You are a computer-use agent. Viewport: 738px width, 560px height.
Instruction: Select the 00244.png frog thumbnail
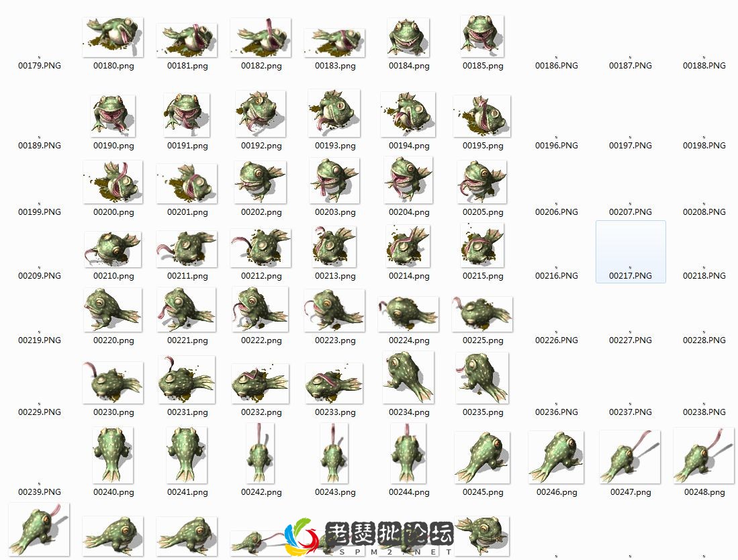point(408,453)
